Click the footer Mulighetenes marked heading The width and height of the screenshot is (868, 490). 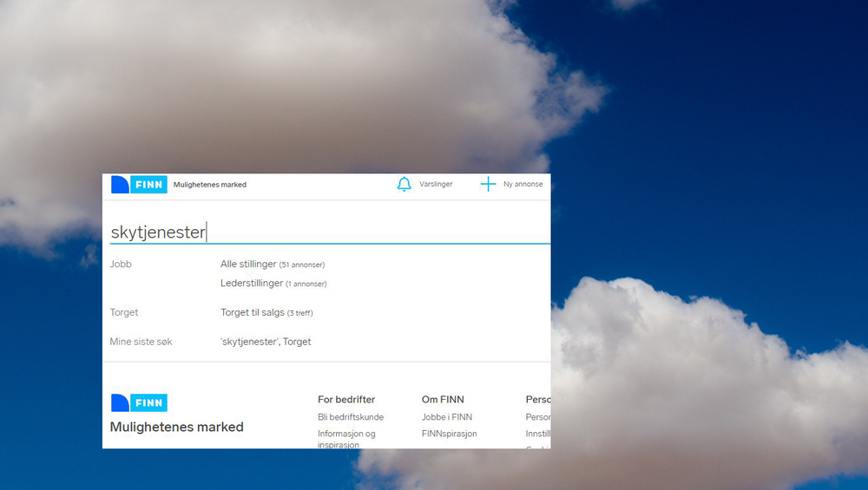(x=176, y=427)
